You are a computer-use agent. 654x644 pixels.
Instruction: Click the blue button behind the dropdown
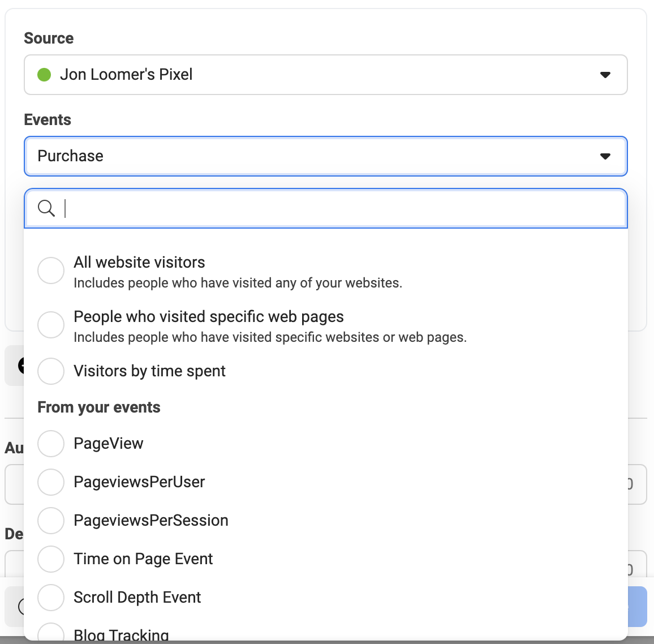point(638,607)
